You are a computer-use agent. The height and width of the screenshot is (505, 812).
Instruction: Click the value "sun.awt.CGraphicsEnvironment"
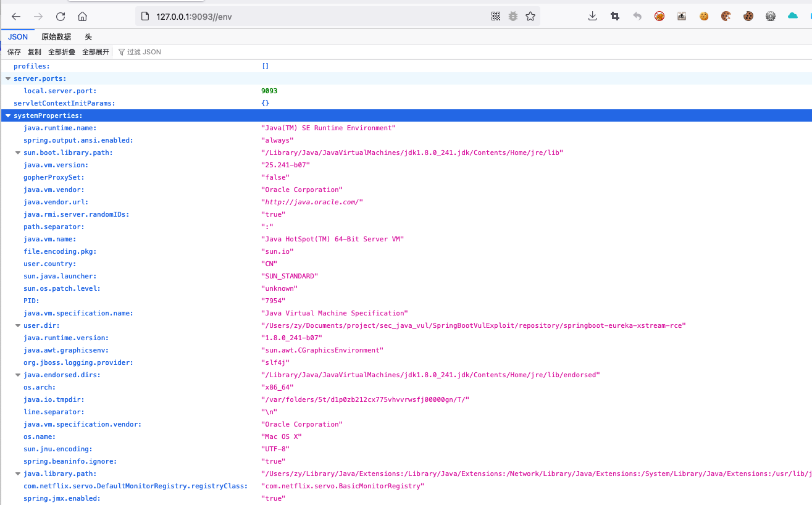[322, 350]
